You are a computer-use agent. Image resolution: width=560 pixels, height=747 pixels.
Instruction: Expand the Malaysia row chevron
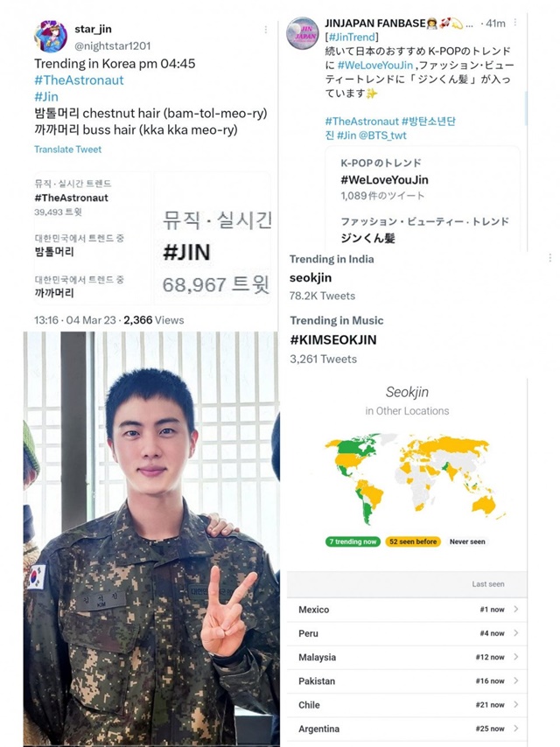click(515, 657)
